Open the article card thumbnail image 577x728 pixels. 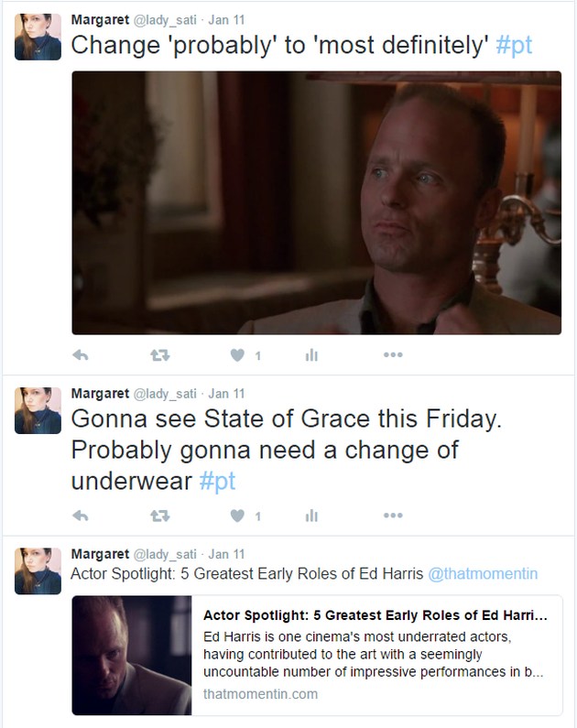tap(132, 655)
